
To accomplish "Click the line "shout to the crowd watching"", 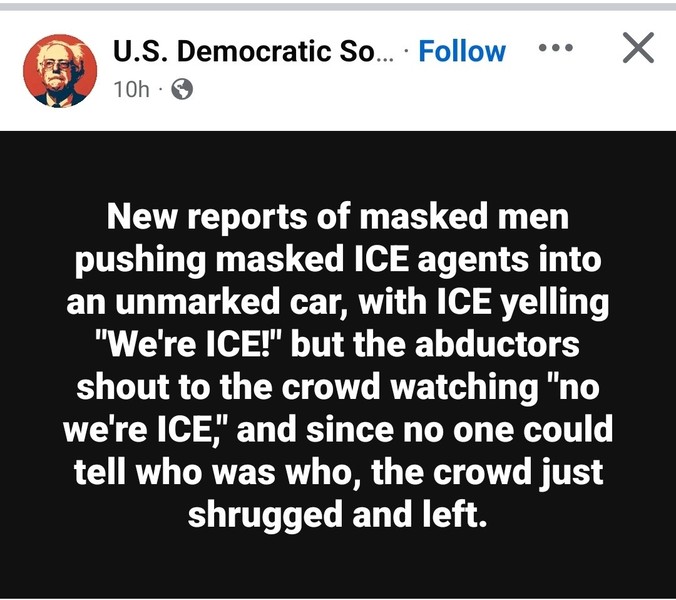I will [307, 387].
